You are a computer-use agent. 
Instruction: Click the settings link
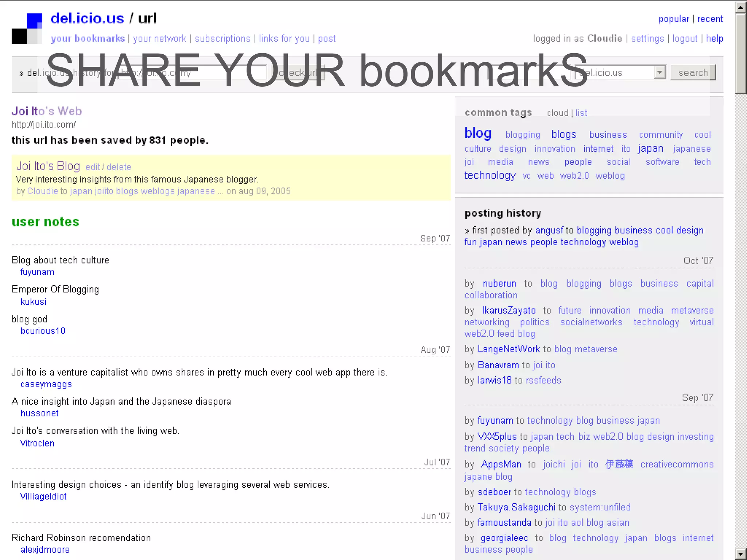tap(647, 39)
